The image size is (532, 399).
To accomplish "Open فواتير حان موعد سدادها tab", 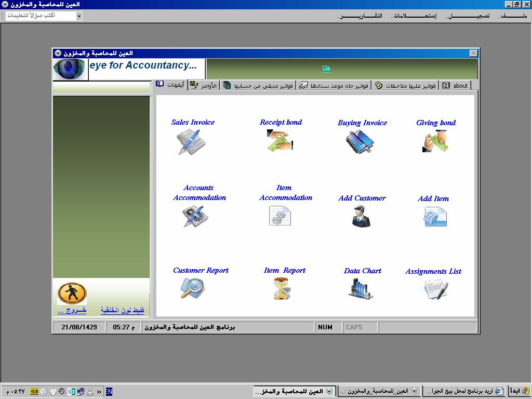I will 334,86.
